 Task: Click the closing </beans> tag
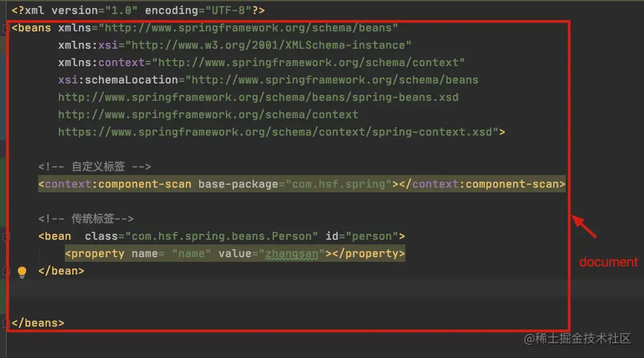(x=38, y=323)
